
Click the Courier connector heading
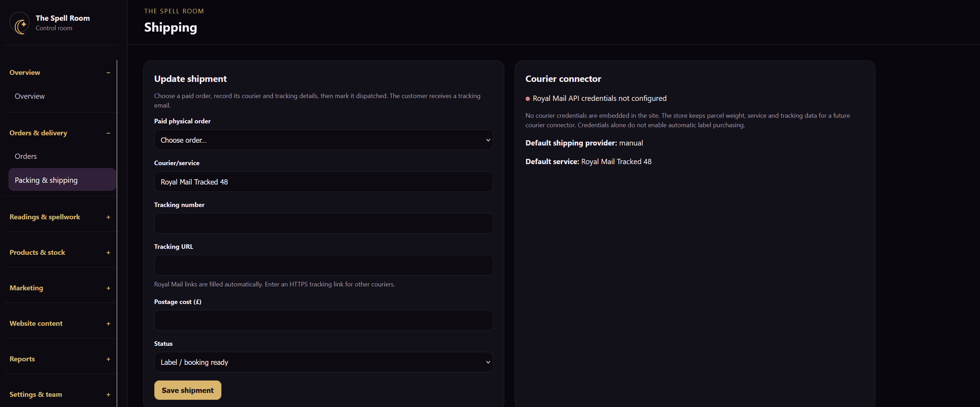point(563,79)
